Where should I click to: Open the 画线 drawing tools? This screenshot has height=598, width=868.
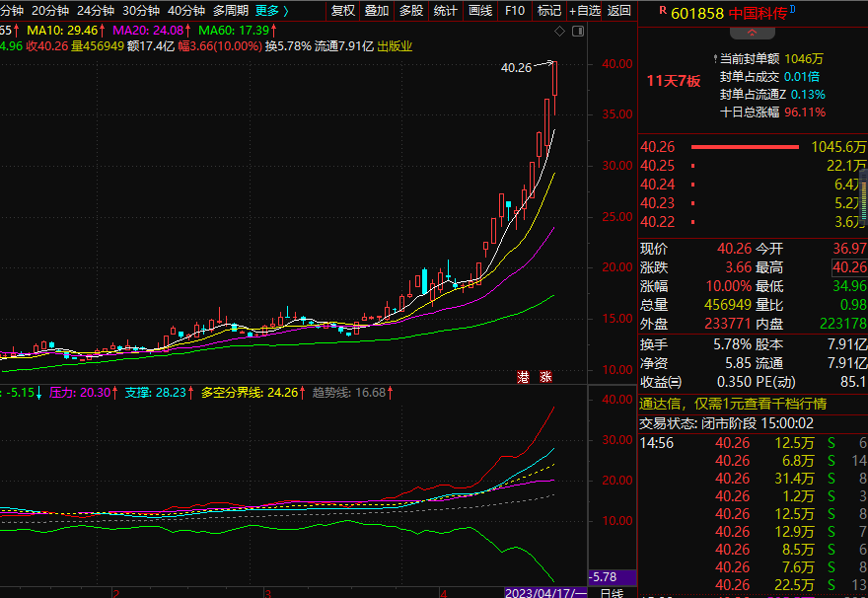[x=479, y=11]
